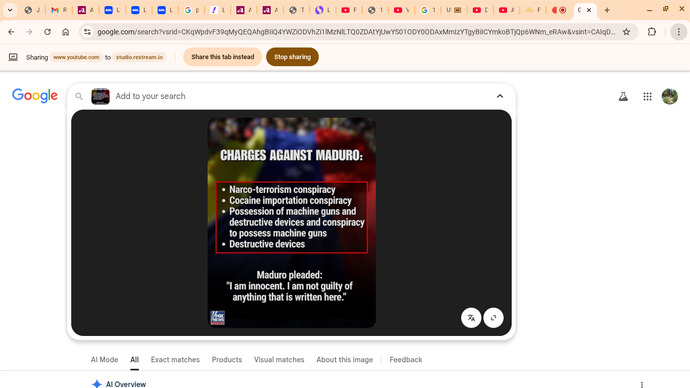690x388 pixels.
Task: Switch to AI Mode results
Action: pyautogui.click(x=104, y=359)
